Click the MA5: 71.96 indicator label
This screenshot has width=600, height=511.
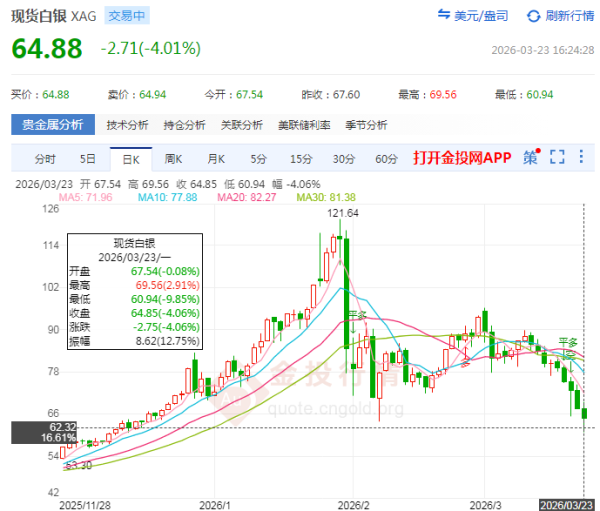click(x=85, y=197)
